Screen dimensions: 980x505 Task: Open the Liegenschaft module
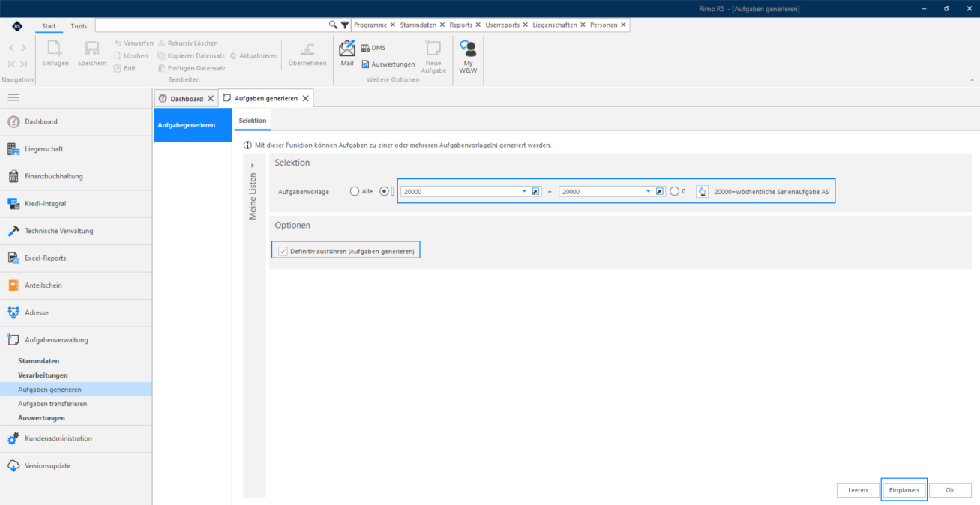[x=76, y=149]
